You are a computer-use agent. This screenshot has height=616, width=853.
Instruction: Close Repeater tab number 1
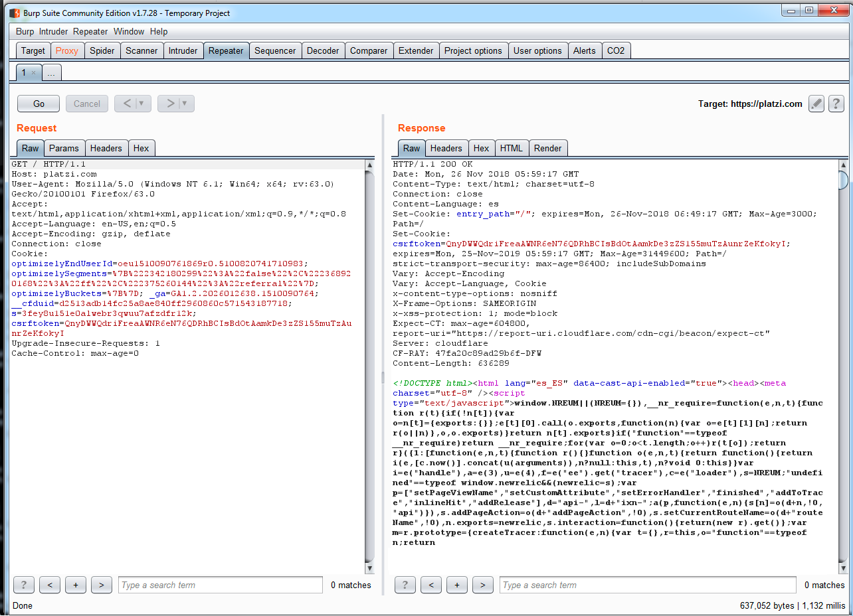click(x=34, y=73)
